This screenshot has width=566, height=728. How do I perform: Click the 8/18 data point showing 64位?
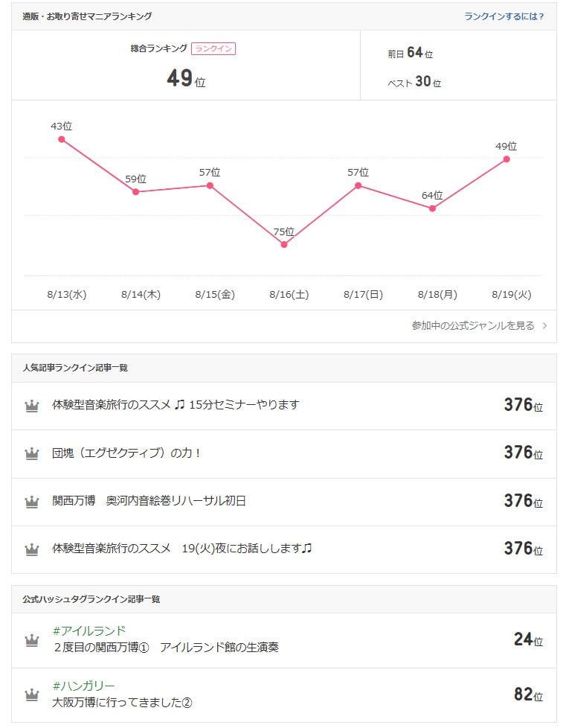(432, 208)
